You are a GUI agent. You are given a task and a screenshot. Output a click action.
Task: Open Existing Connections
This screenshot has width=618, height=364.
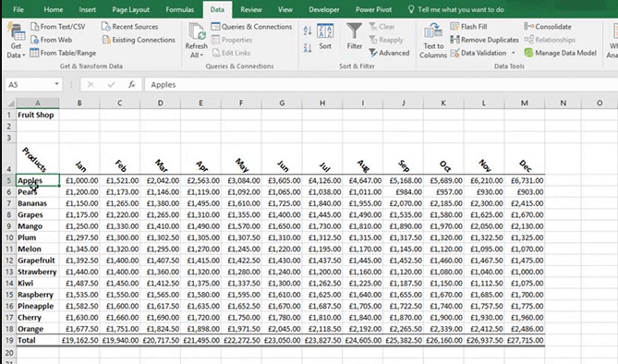tap(139, 40)
